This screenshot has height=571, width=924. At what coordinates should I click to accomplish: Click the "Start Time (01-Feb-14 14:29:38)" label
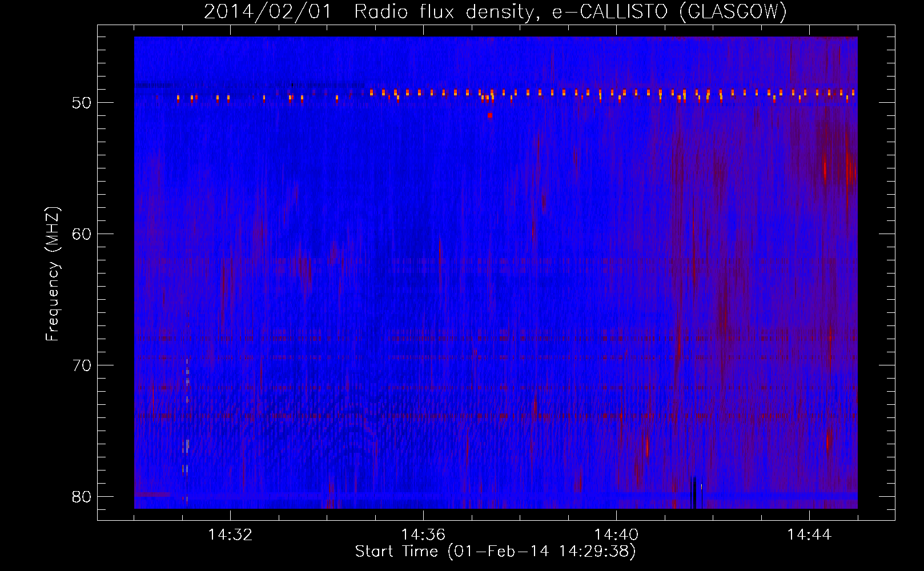495,552
